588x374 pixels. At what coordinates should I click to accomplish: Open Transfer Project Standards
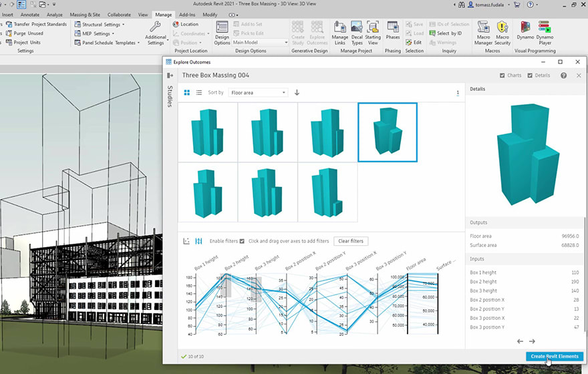pyautogui.click(x=36, y=24)
